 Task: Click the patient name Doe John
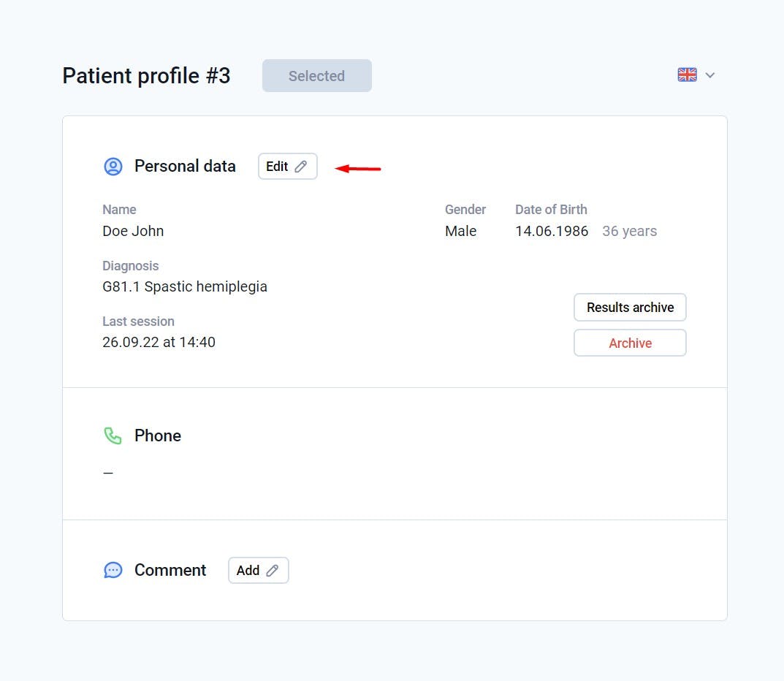click(x=133, y=231)
